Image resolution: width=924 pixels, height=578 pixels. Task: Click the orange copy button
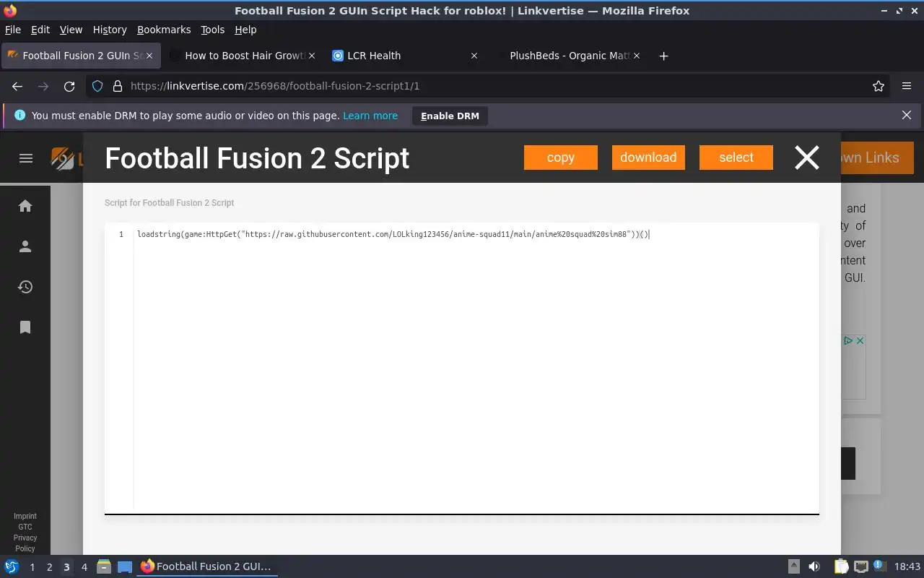pyautogui.click(x=561, y=158)
